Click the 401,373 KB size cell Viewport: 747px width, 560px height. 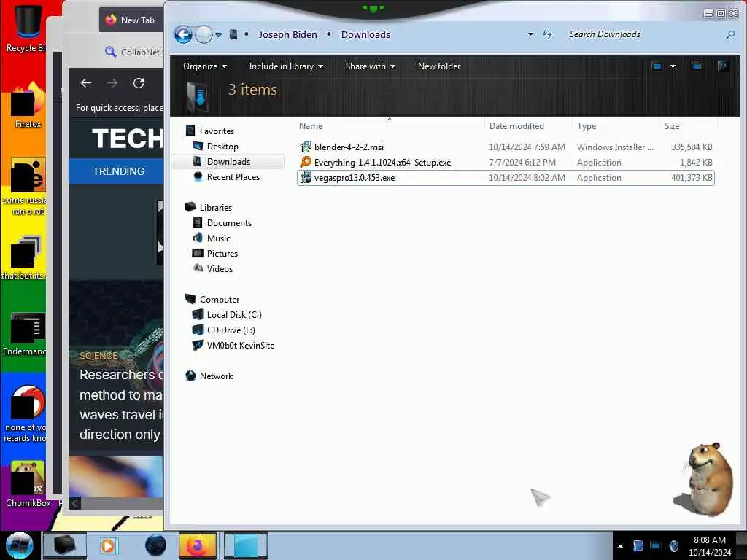coord(692,178)
